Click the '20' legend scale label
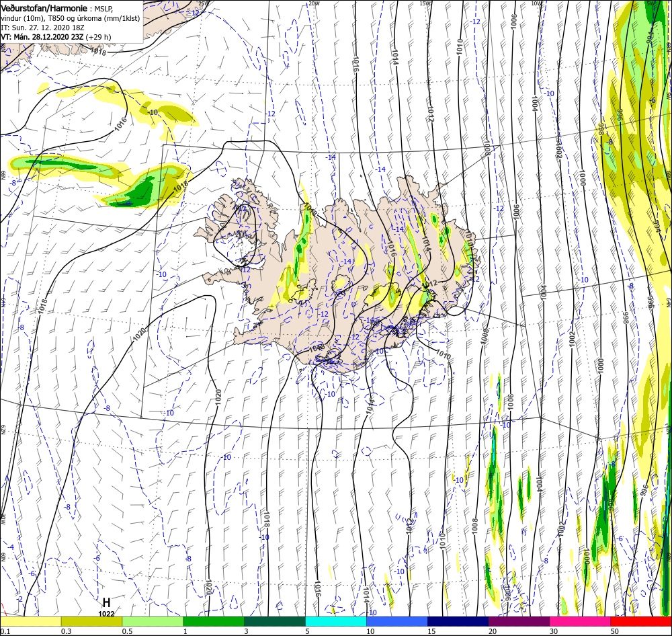Screen dimensions: 672x636 click(493, 631)
